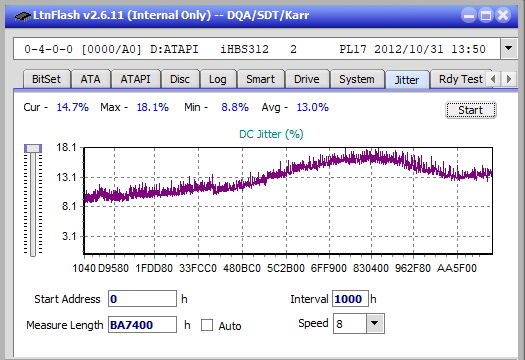Viewport: 525px width, 360px height.
Task: Open the Rdy Test tab
Action: point(460,79)
